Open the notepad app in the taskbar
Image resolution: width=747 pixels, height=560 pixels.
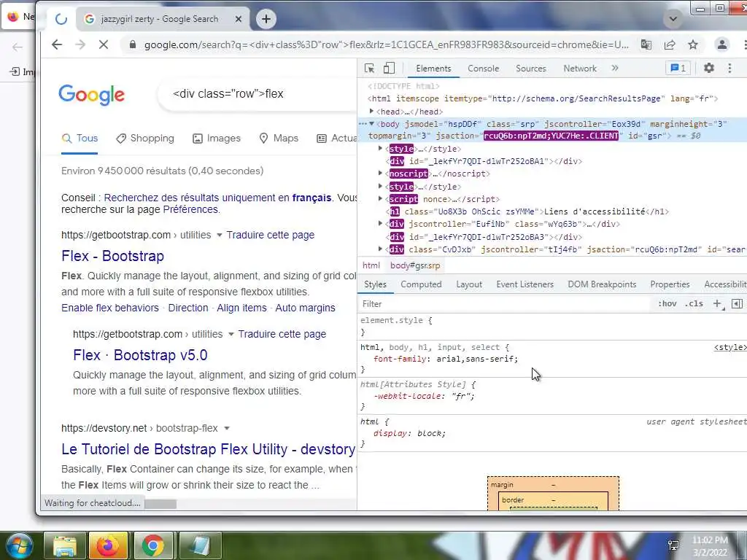[201, 545]
